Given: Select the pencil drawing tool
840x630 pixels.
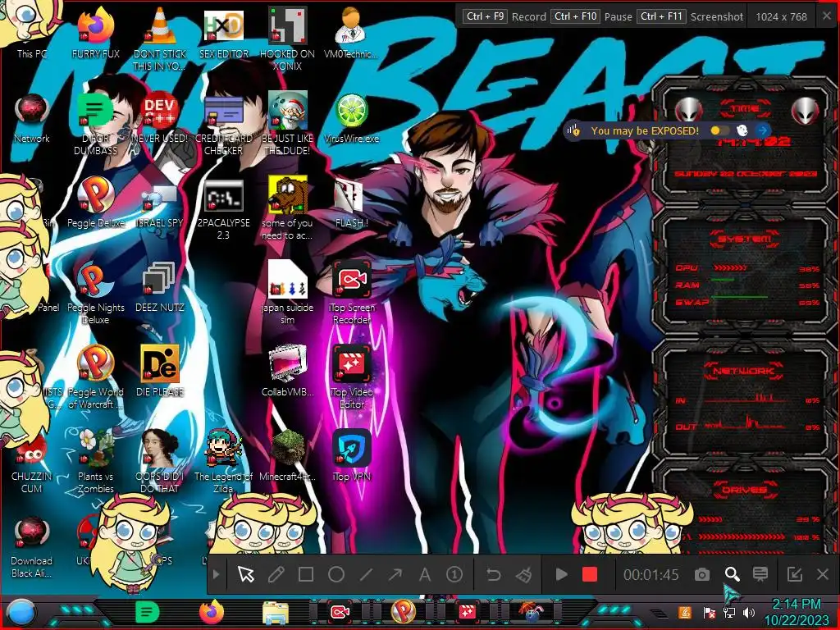Looking at the screenshot, I should [x=276, y=575].
